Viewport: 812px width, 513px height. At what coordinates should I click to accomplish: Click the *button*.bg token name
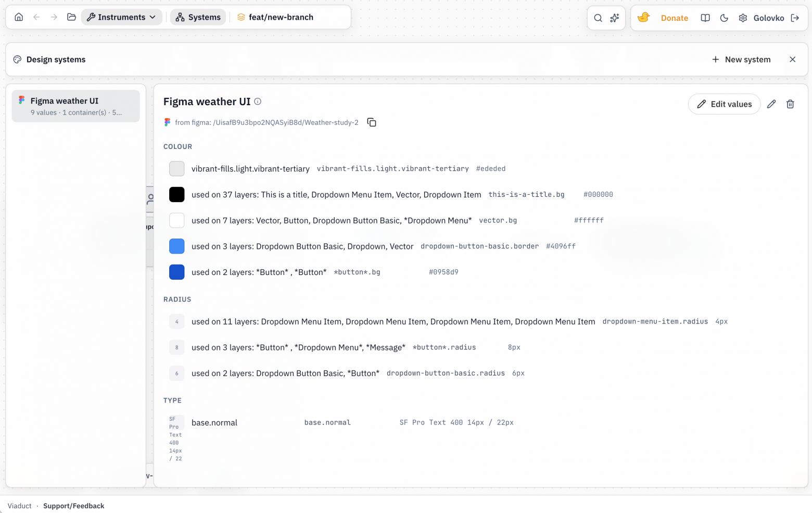coord(357,272)
